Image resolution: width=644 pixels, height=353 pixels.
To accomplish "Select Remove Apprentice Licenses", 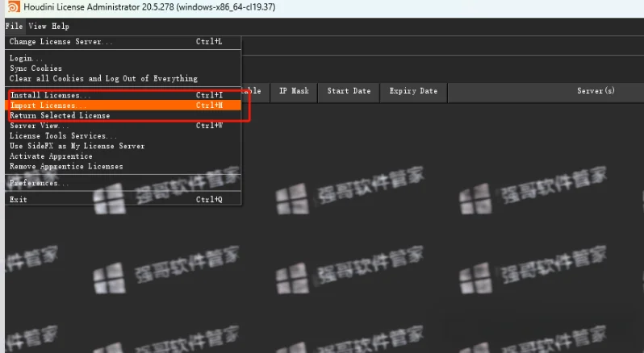I will [x=123, y=167].
